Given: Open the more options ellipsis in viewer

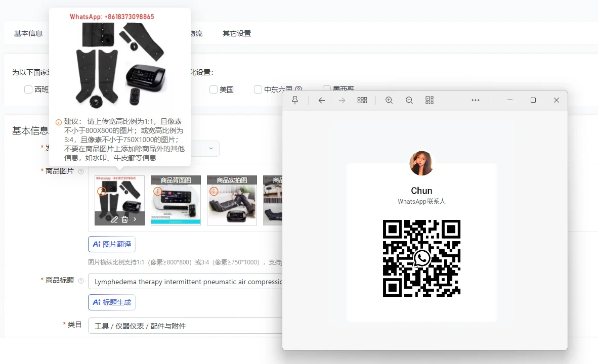Looking at the screenshot, I should pyautogui.click(x=475, y=100).
